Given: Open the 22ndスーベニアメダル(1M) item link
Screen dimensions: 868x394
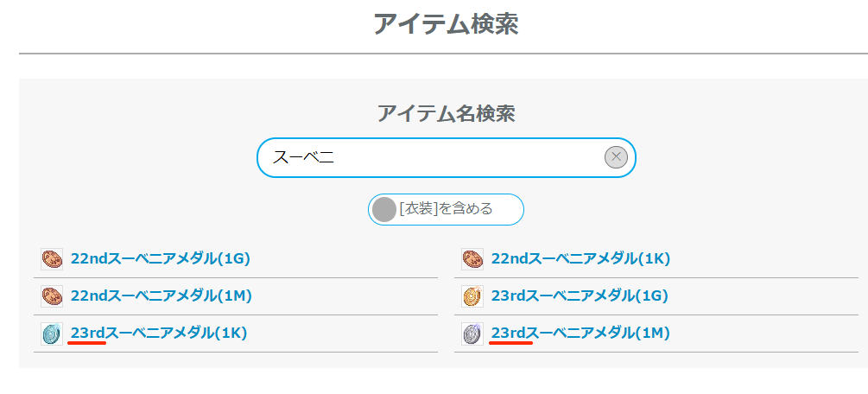Looking at the screenshot, I should point(161,296).
